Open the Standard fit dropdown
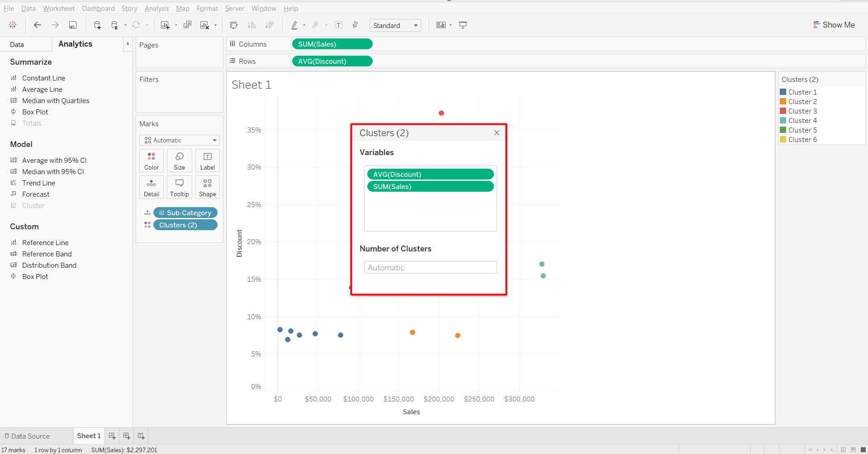The width and height of the screenshot is (868, 454). (395, 26)
